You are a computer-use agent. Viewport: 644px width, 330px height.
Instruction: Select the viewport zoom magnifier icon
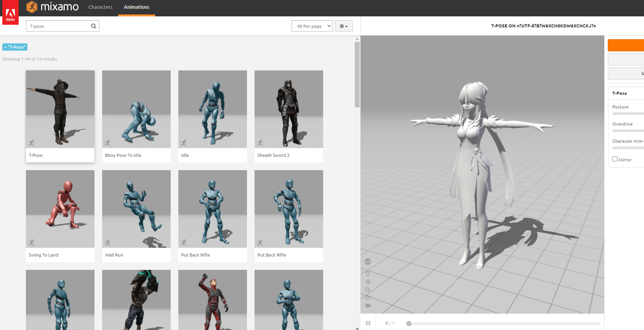[368, 290]
